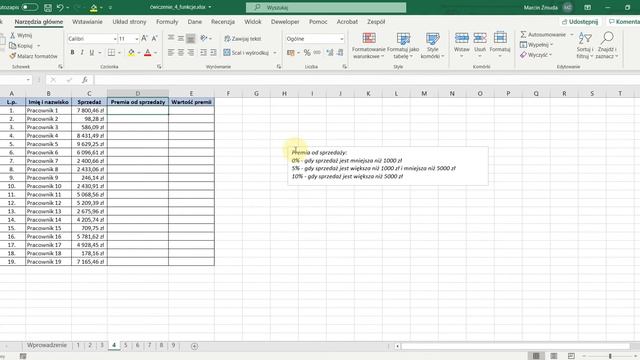Open Ogólne number format dropdown

[341, 39]
